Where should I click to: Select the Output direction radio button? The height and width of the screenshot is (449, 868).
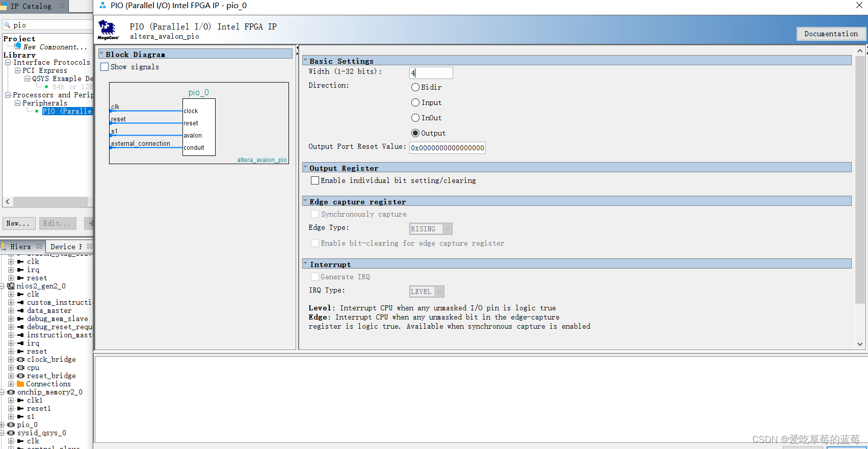(x=415, y=133)
